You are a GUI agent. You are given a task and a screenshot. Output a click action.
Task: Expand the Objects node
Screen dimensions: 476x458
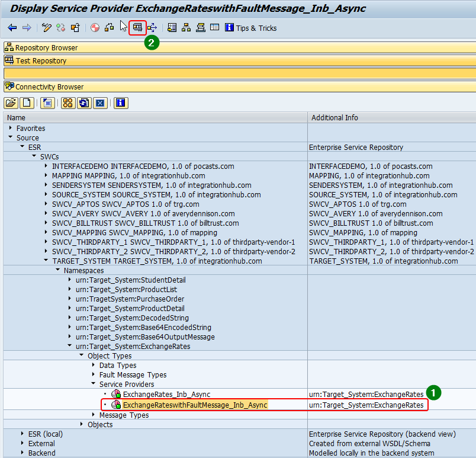[x=82, y=424]
